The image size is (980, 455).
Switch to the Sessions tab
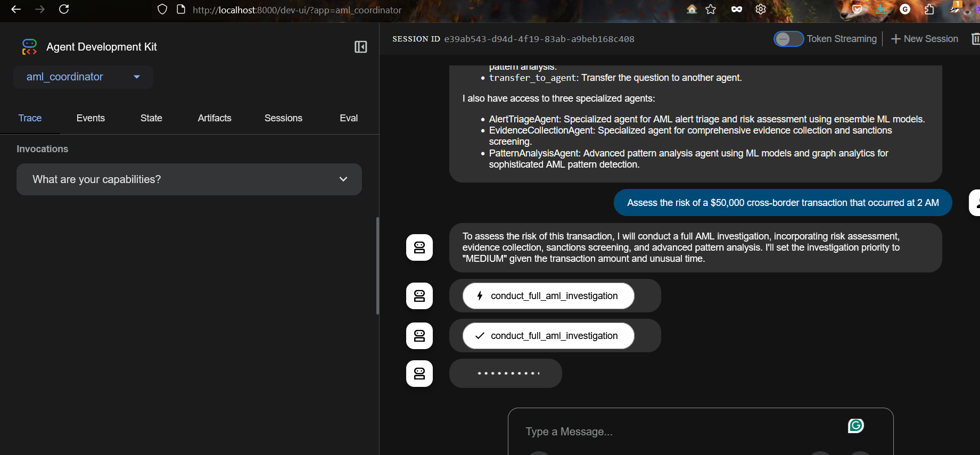tap(283, 118)
